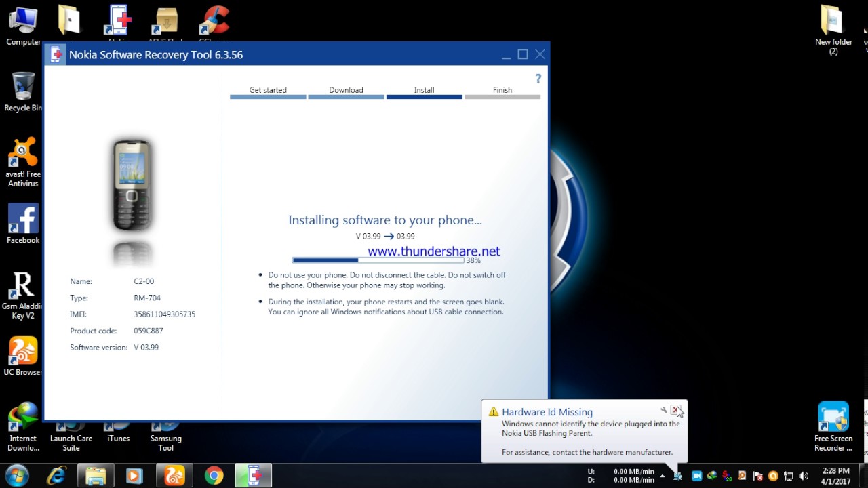Open the network connection tray icon
This screenshot has height=488, width=868.
(x=789, y=476)
